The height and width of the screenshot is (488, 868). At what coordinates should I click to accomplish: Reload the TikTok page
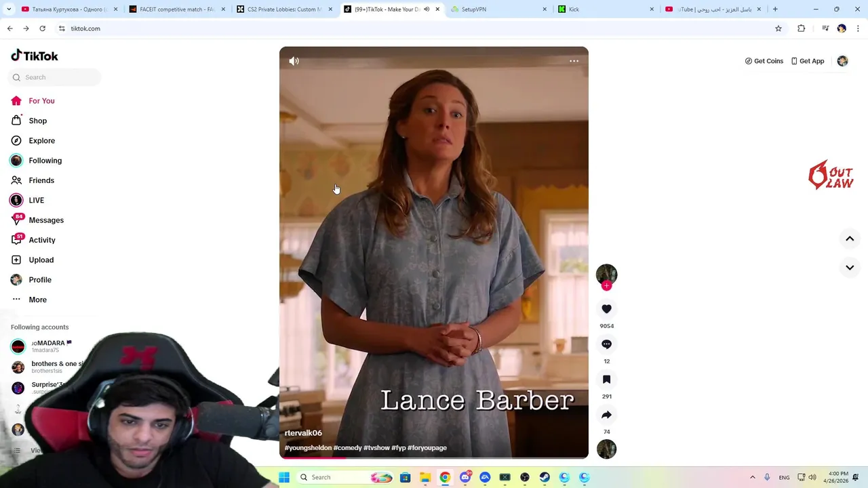pos(42,28)
